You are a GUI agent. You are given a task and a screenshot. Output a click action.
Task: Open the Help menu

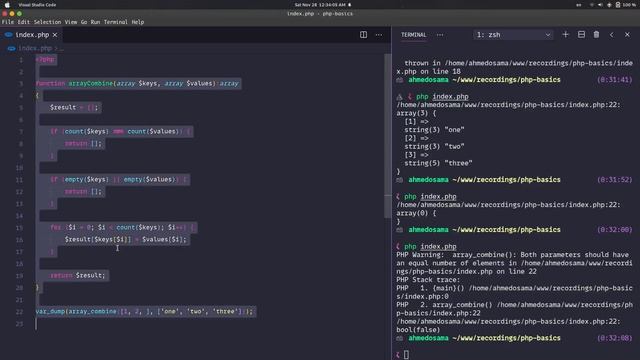tap(138, 22)
